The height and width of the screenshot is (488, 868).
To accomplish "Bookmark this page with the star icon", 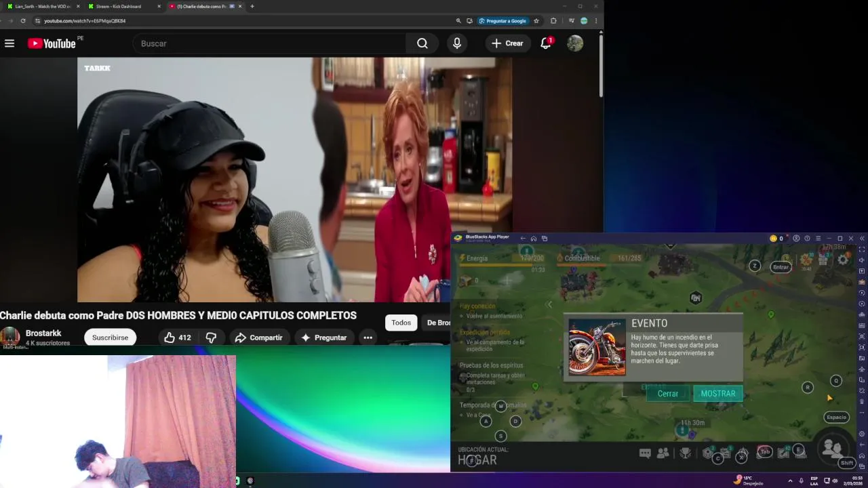I will click(536, 21).
